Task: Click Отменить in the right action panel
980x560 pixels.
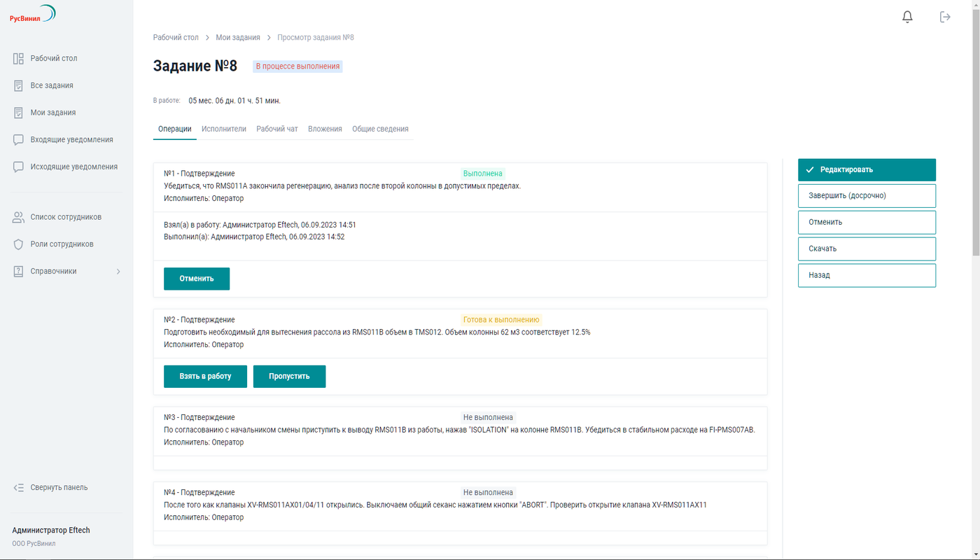Action: tap(867, 223)
